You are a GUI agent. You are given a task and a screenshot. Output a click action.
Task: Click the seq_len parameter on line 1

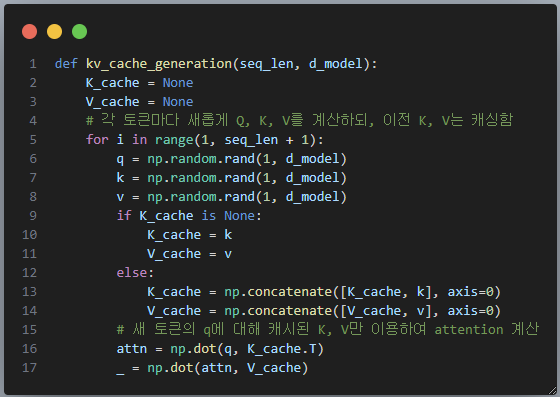[266, 64]
